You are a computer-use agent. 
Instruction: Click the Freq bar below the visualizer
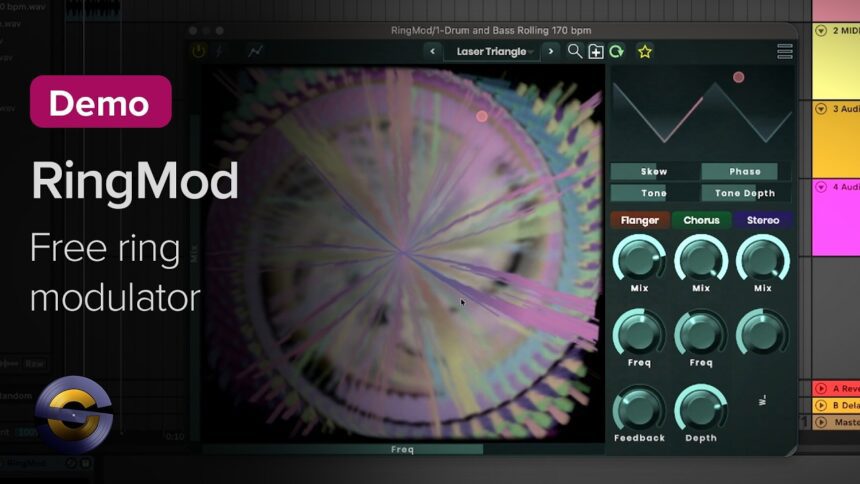[x=402, y=449]
